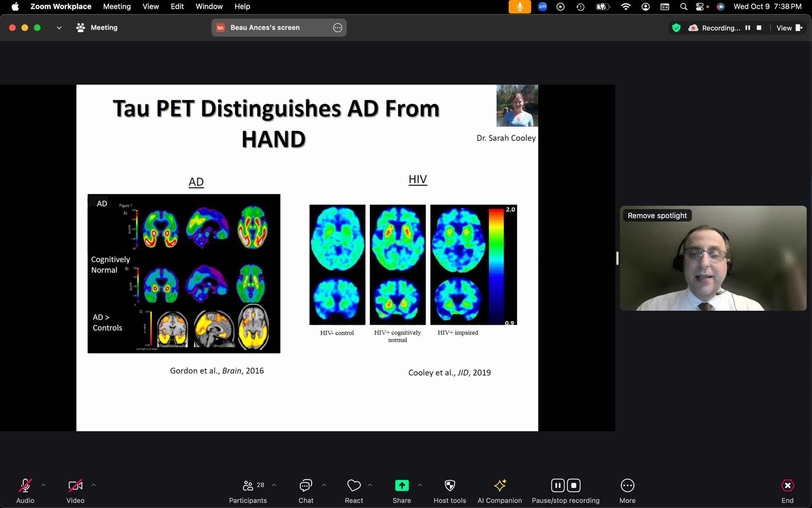This screenshot has height=508, width=812.
Task: Pause recording in bottom toolbar
Action: (557, 486)
